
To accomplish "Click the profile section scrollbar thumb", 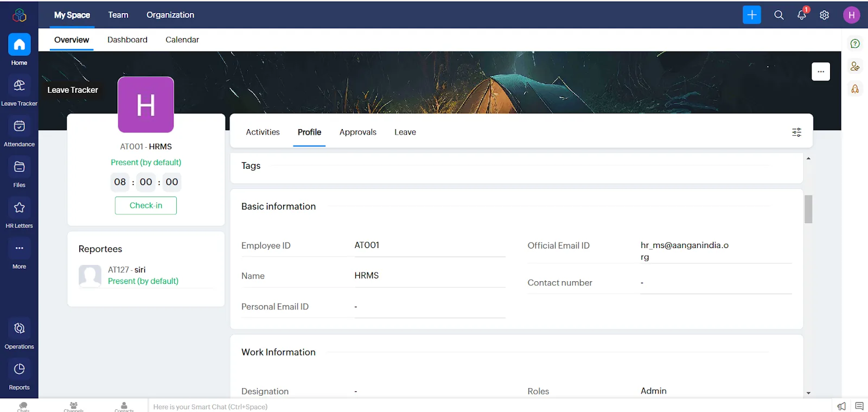I will (x=808, y=209).
